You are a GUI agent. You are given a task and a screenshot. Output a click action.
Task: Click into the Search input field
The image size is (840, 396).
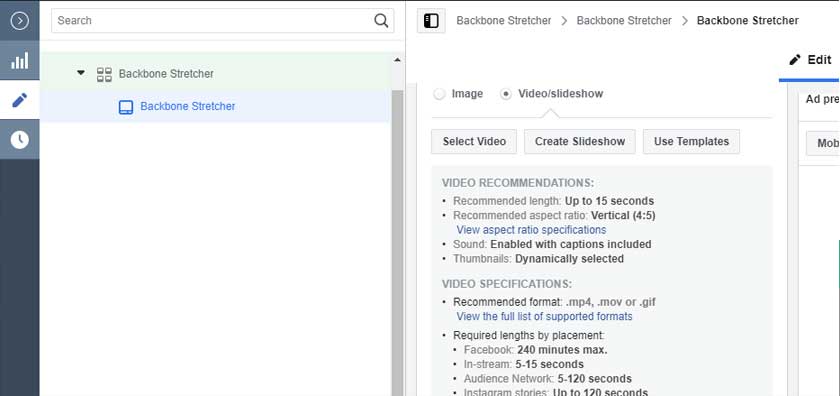coord(213,21)
